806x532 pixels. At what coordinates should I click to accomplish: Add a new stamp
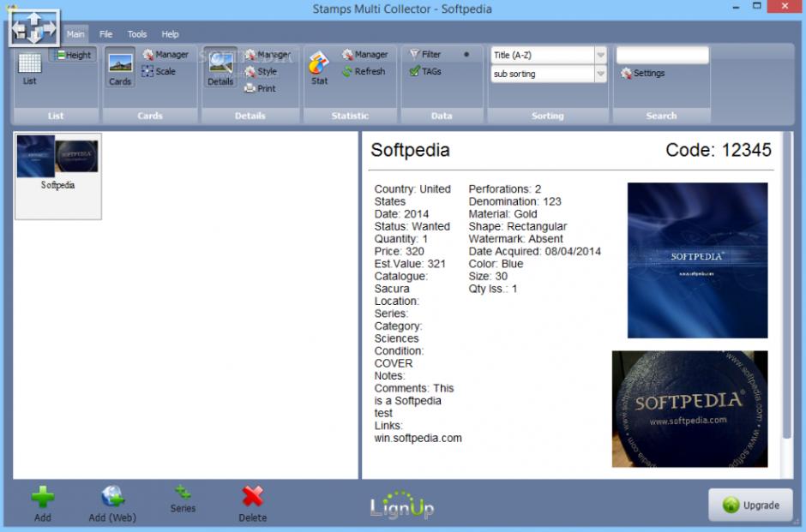43,503
